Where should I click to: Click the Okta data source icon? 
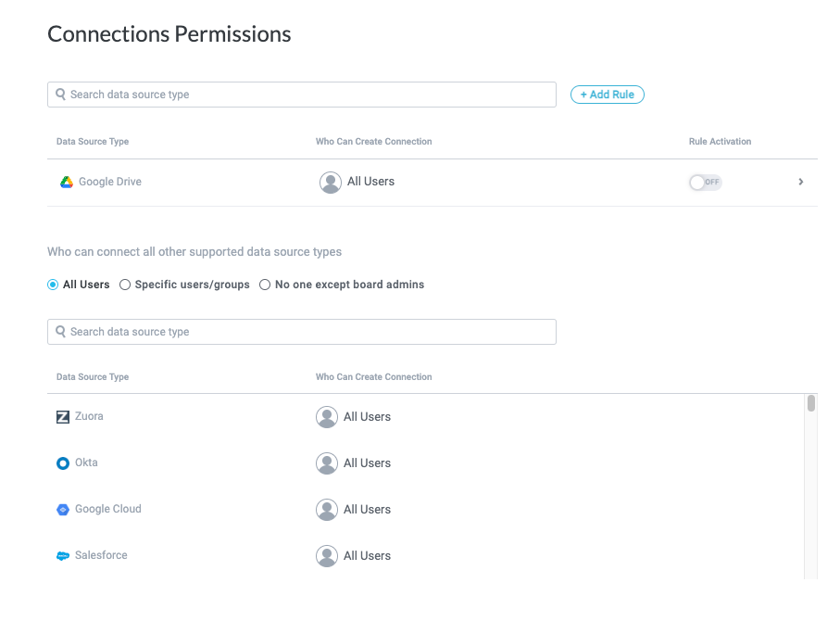[x=63, y=463]
